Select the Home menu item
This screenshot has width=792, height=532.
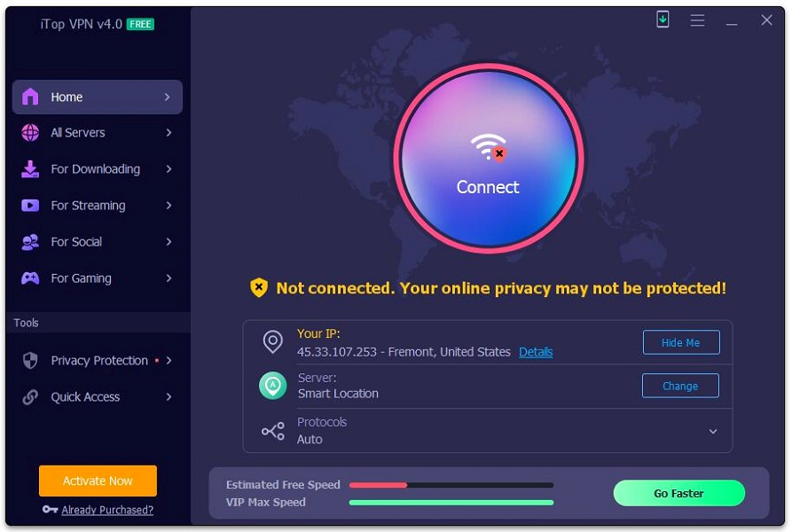(x=98, y=97)
